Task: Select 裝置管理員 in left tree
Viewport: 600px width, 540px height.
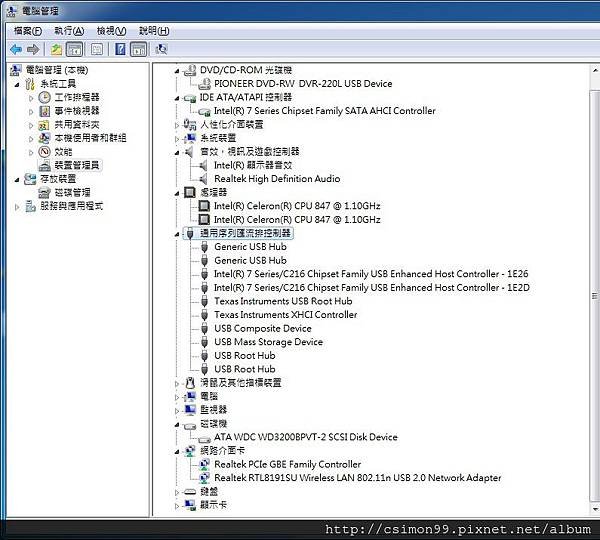Action: (77, 165)
